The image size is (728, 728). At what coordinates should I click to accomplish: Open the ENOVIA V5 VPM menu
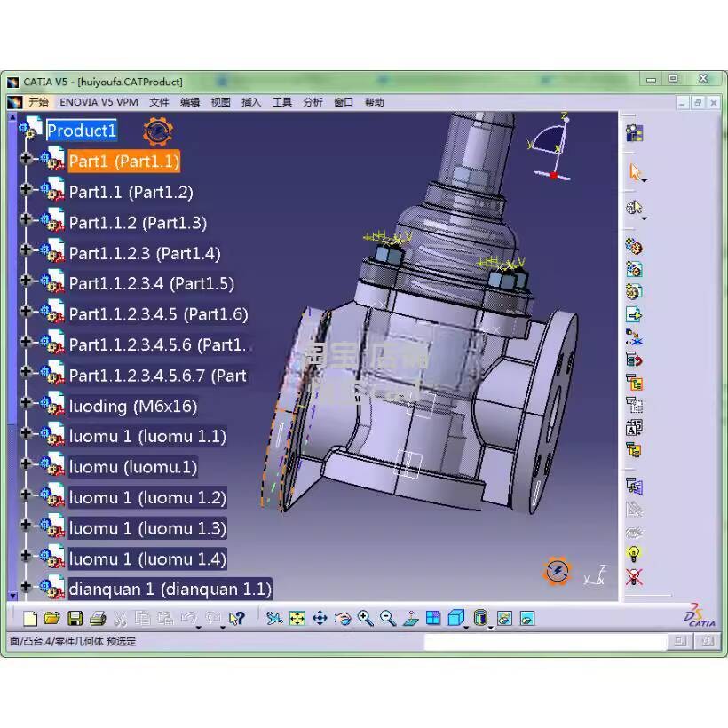click(x=99, y=102)
